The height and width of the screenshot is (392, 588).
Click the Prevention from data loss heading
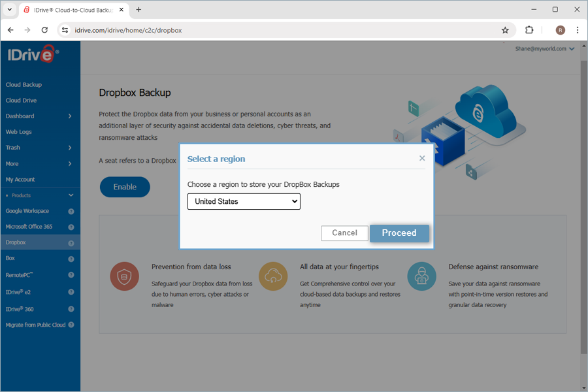[191, 267]
